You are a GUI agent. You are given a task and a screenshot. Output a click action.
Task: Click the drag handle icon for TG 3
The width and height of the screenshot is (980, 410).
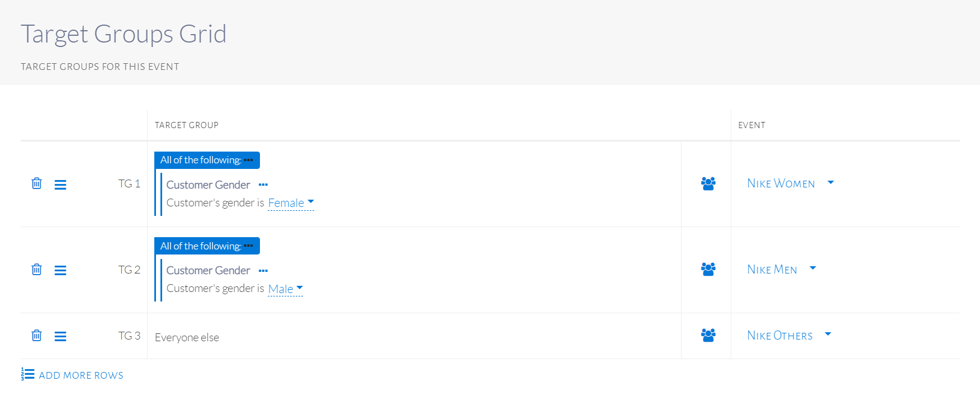click(60, 336)
